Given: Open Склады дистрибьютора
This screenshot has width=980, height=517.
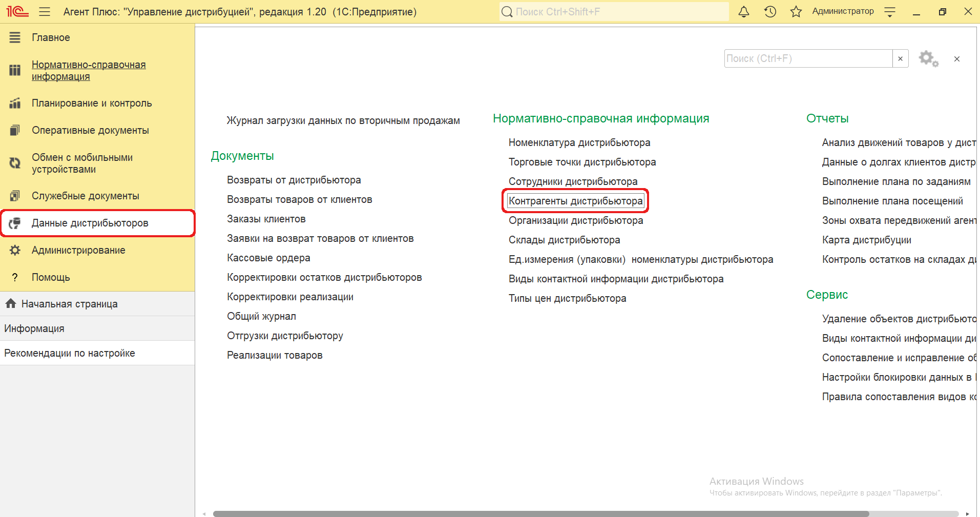Looking at the screenshot, I should [564, 240].
